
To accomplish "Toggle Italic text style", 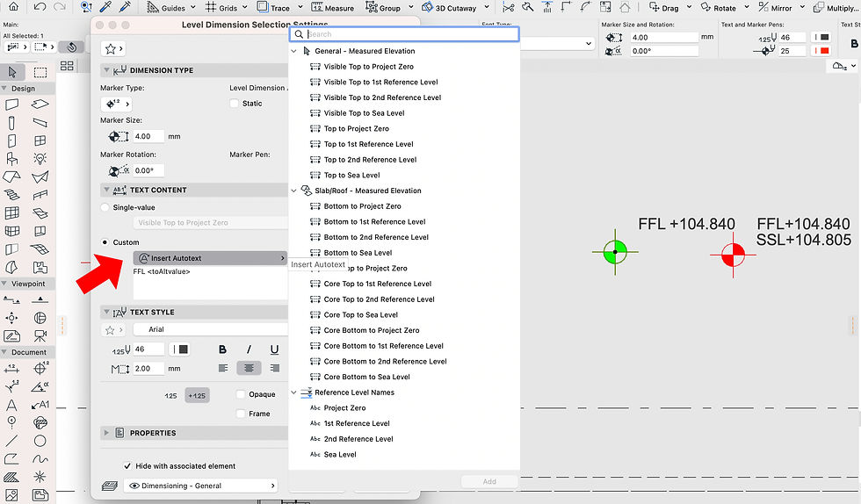I will point(249,349).
